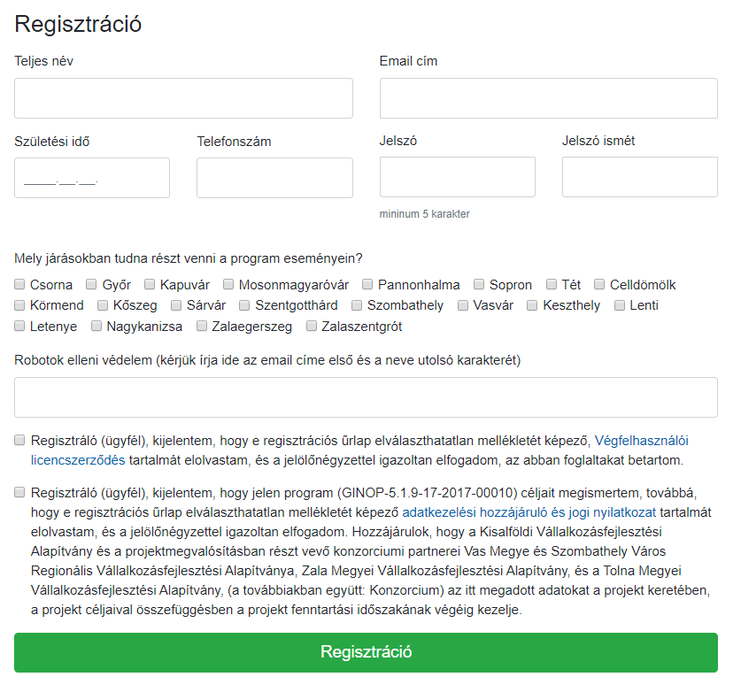Click the Jelszó password field
Screen dimensions: 733x700
457,177
